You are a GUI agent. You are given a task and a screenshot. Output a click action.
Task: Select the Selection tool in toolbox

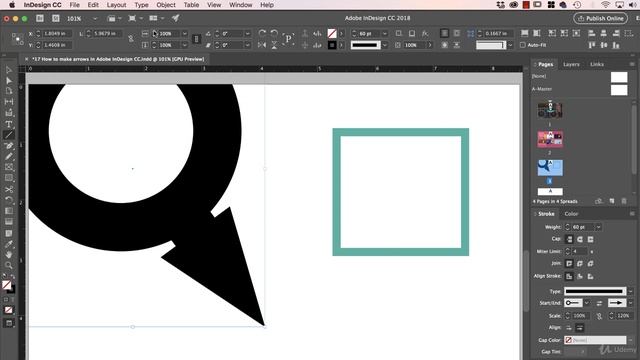[9, 70]
